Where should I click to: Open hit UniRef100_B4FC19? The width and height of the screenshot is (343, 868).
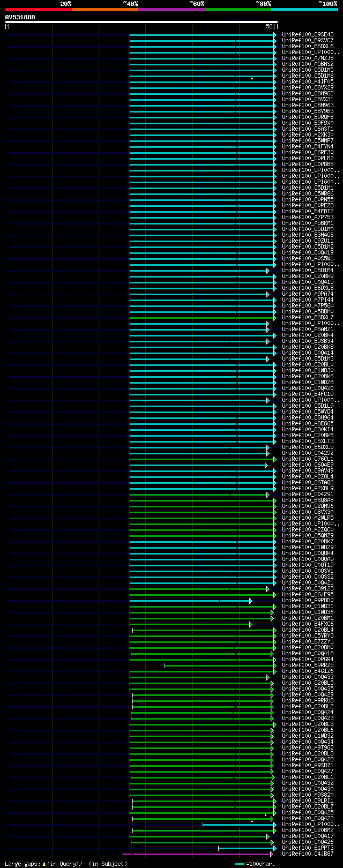(x=308, y=394)
